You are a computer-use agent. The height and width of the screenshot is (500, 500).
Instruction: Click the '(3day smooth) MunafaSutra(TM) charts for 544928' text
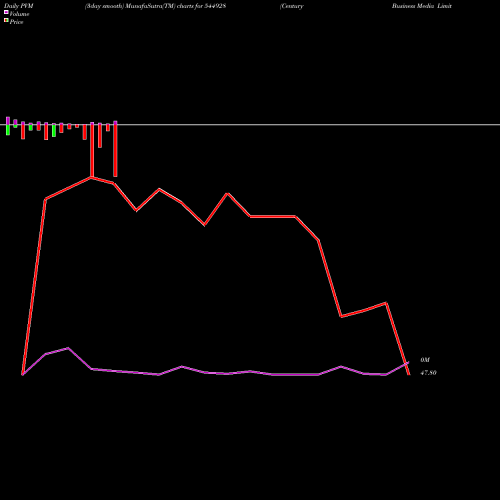click(x=155, y=6)
